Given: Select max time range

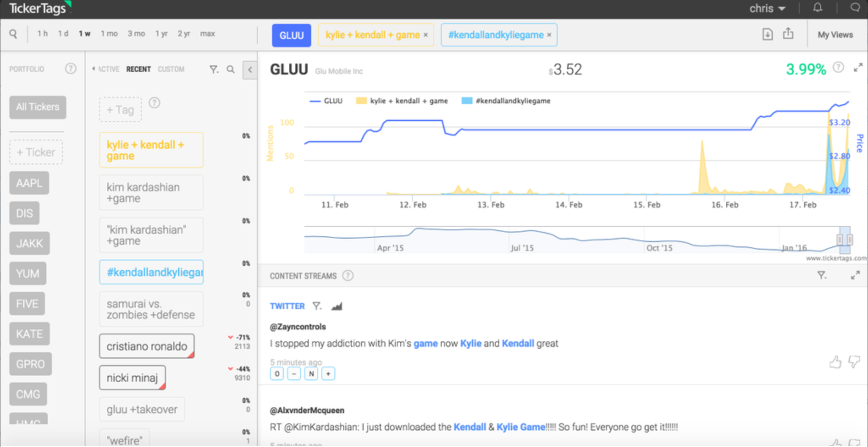Looking at the screenshot, I should click(207, 33).
